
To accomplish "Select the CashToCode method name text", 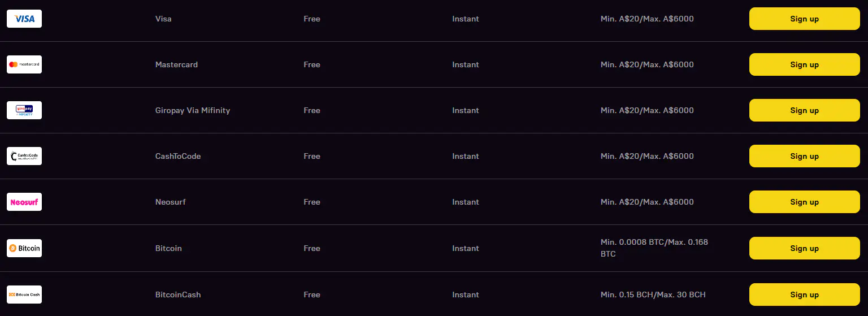I will coord(178,156).
